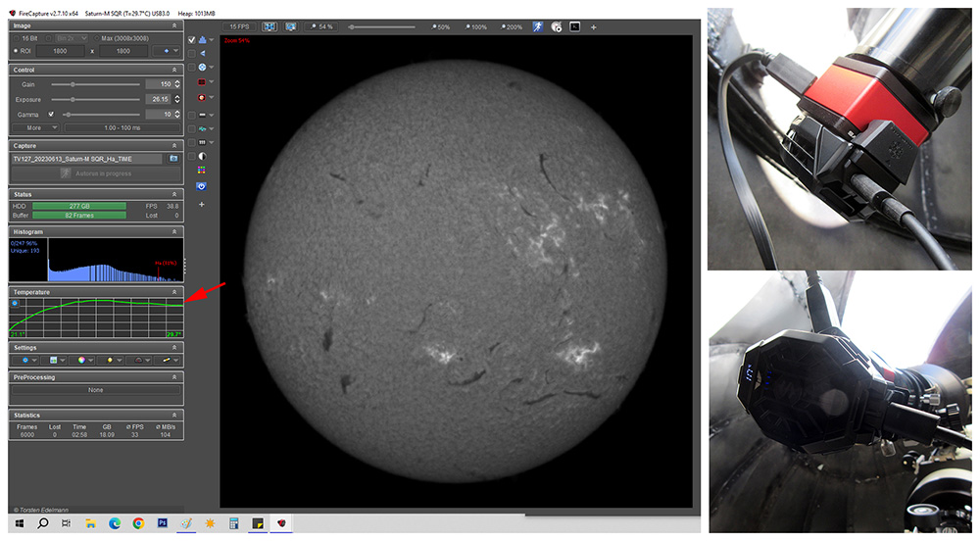Screen dimensions: 980x541
Task: Click the running man autorun icon in top toolbar
Action: click(x=538, y=26)
